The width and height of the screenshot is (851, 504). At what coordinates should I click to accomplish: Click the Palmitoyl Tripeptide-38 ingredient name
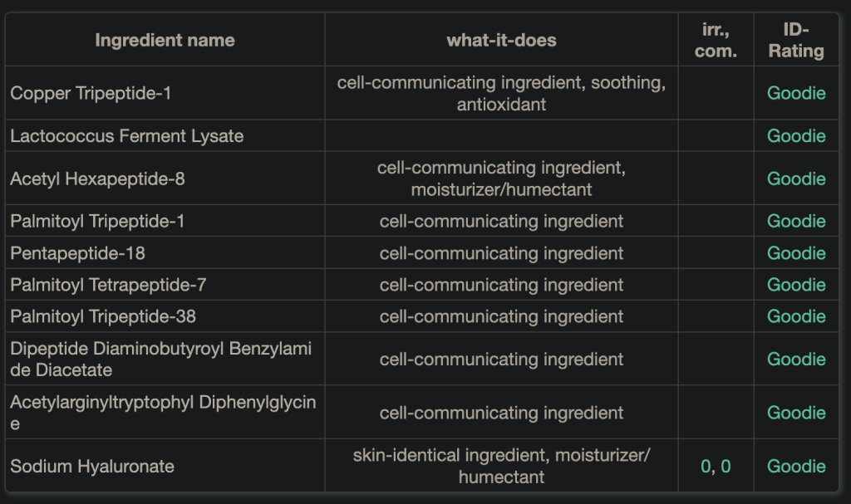pyautogui.click(x=103, y=316)
